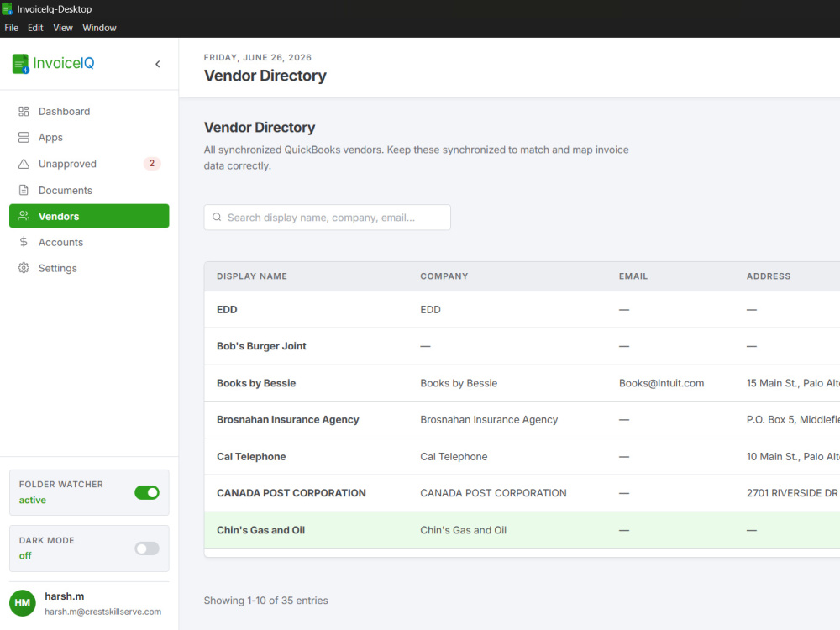Click the Company column header
Viewport: 840px width, 630px height.
coord(444,276)
